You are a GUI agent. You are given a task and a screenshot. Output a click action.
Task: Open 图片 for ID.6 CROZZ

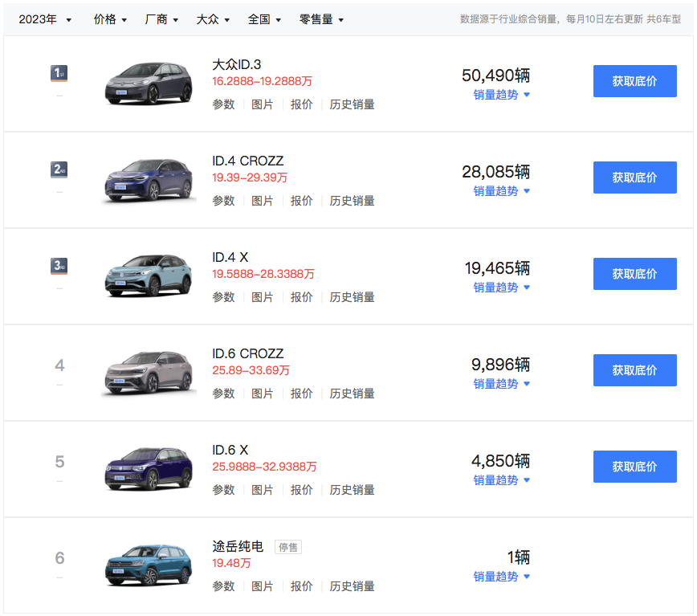click(x=263, y=394)
